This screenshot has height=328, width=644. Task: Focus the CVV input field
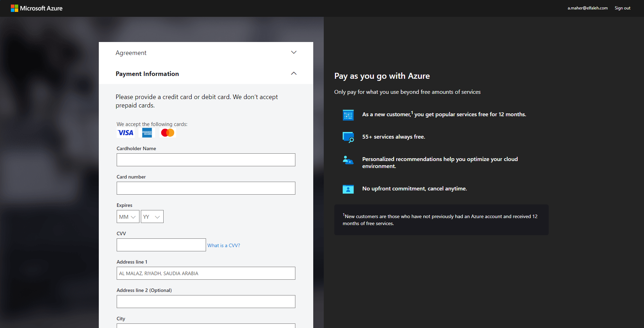point(161,245)
